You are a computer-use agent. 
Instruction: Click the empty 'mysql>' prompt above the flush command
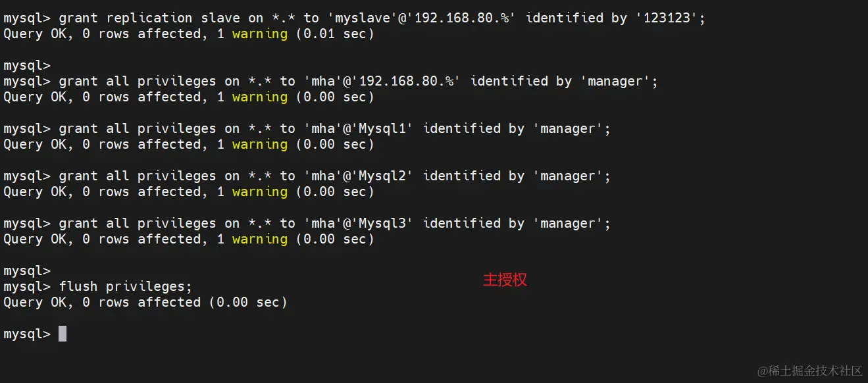pos(27,270)
